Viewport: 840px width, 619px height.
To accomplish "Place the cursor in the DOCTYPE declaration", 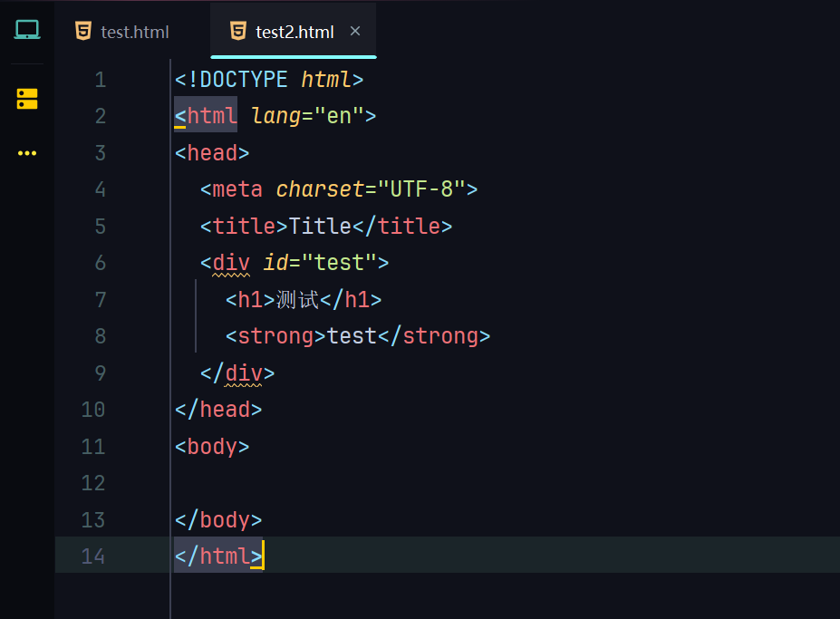I will click(243, 80).
